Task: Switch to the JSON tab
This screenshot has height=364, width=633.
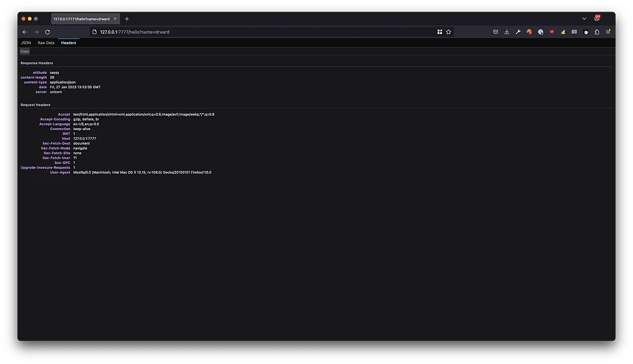Action: [26, 43]
